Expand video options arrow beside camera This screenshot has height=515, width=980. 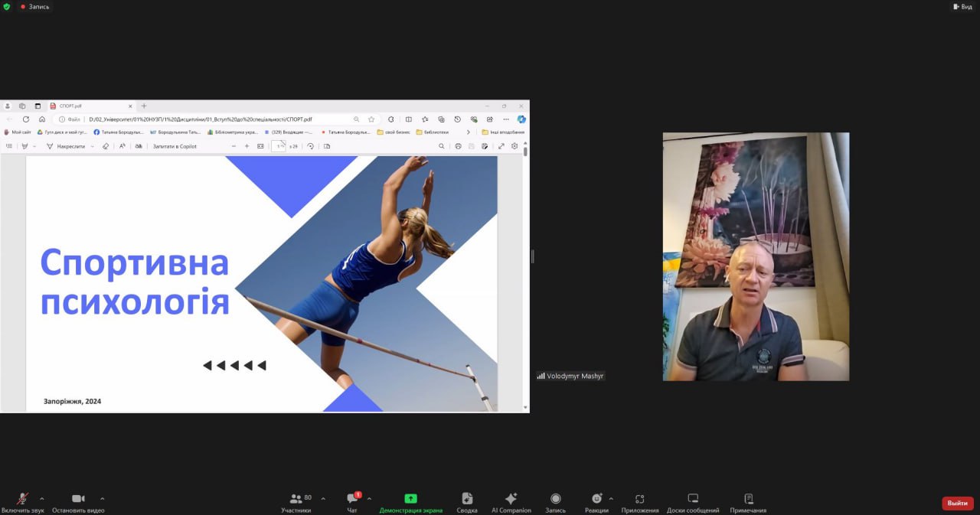[x=103, y=498]
